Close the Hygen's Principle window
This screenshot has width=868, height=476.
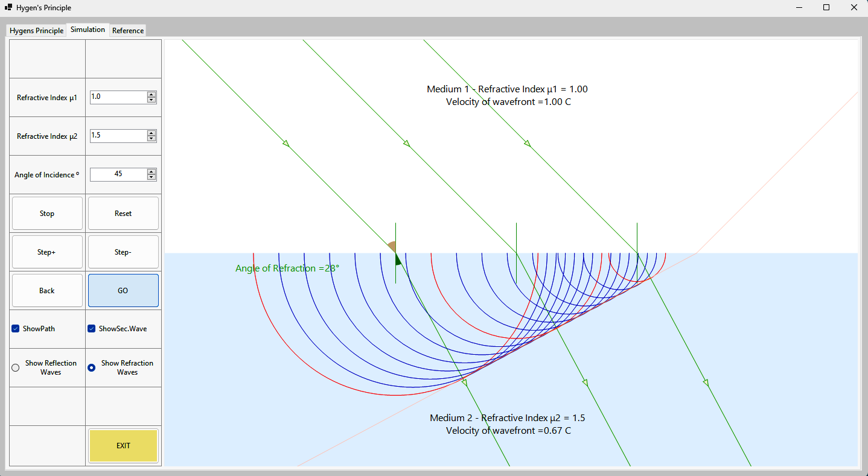coord(854,8)
